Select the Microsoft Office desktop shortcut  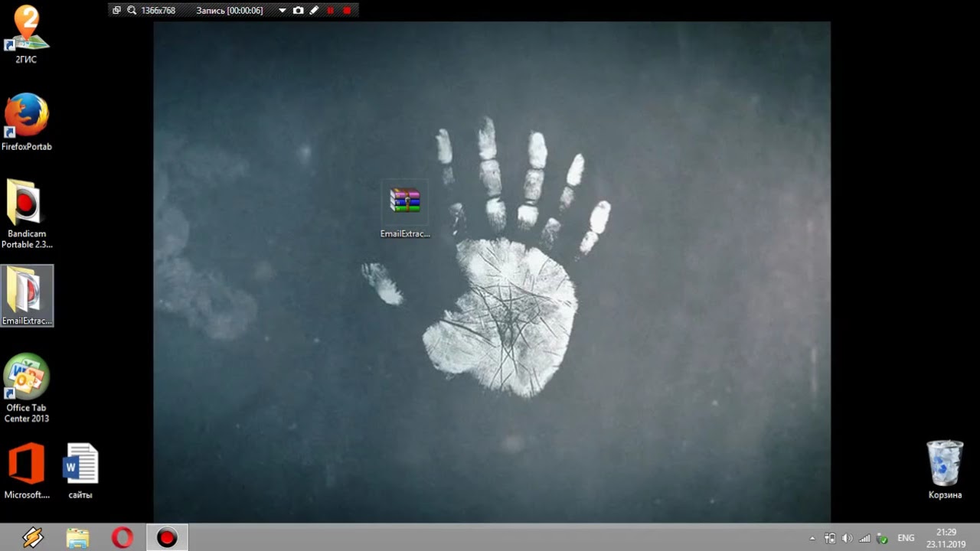(x=27, y=471)
